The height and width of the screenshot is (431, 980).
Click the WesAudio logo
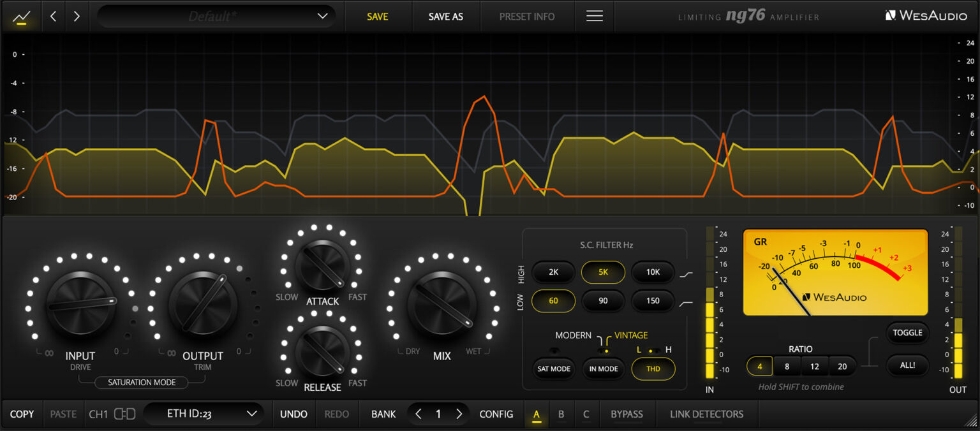pyautogui.click(x=926, y=16)
